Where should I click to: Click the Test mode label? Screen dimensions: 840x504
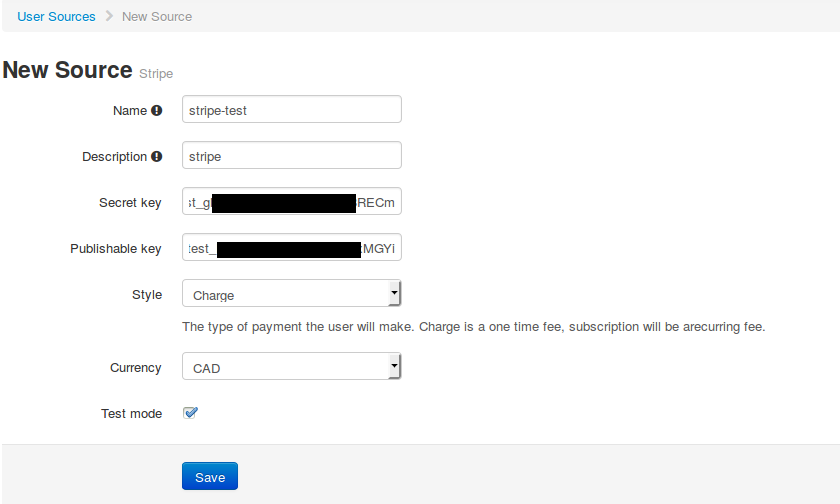131,413
